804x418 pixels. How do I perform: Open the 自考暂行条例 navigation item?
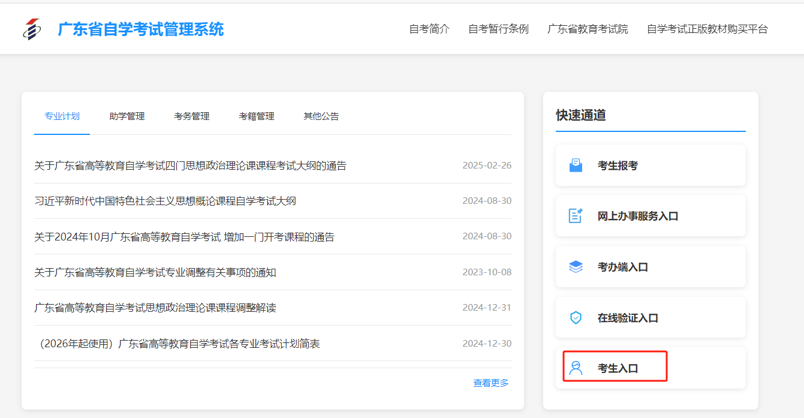498,29
